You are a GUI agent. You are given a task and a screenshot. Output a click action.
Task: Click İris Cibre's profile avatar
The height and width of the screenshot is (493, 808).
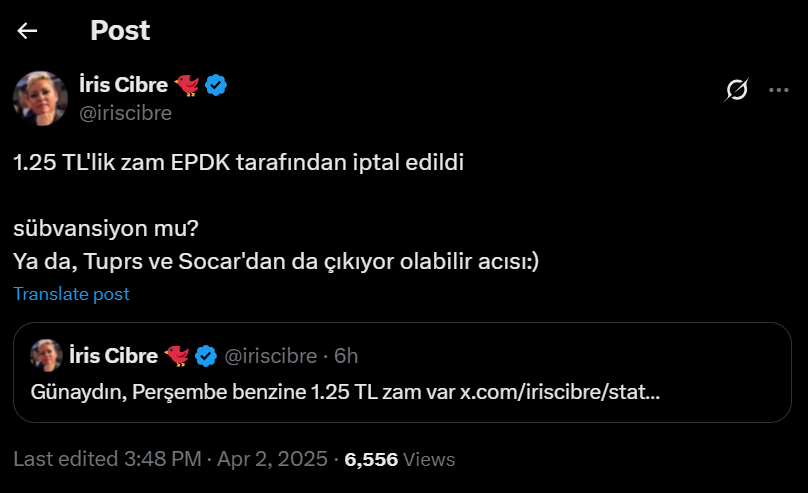tap(40, 98)
